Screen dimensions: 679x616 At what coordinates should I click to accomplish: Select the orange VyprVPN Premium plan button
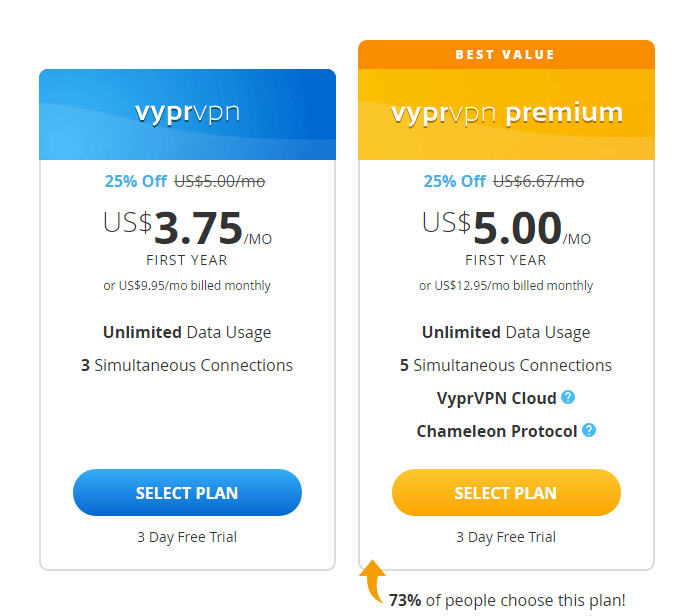[x=506, y=493]
